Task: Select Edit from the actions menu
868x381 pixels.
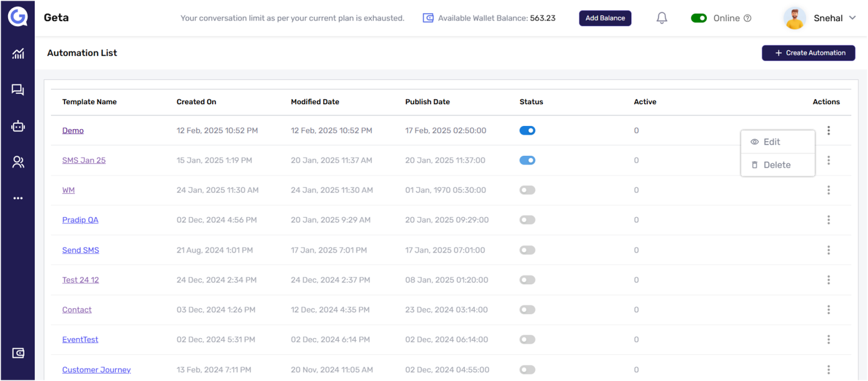Action: [771, 142]
